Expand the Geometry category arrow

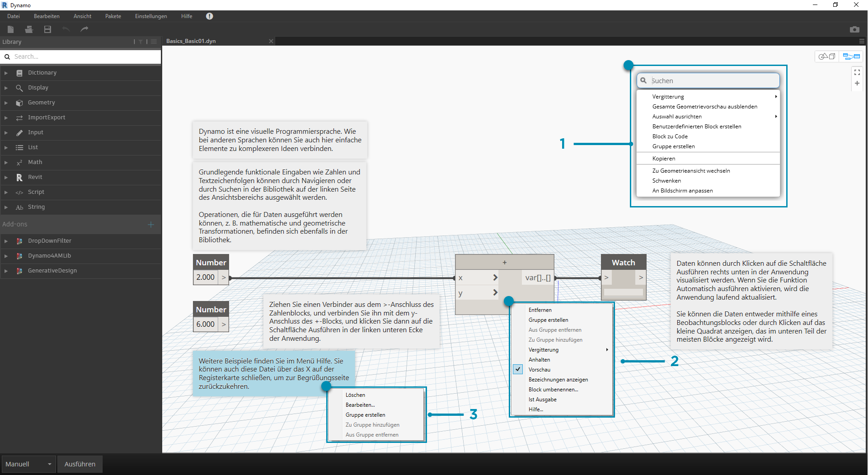tap(6, 103)
